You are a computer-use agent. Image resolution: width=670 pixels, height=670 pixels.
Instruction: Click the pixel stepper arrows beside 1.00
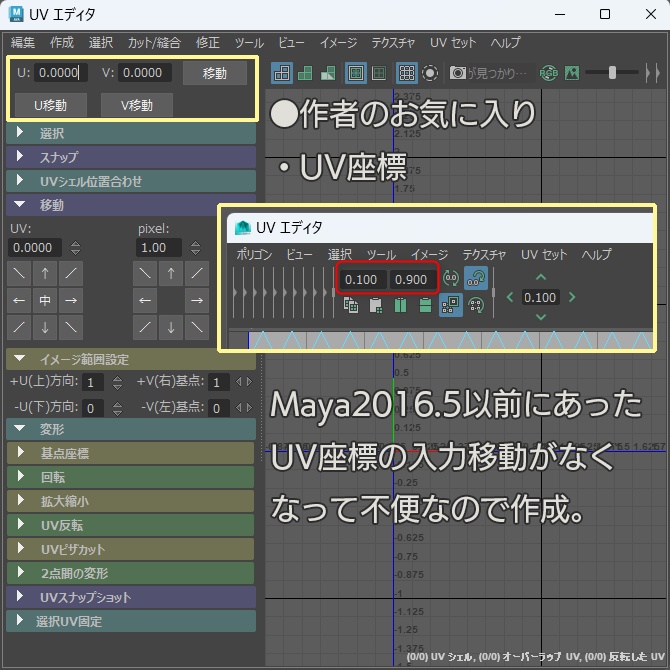[195, 248]
